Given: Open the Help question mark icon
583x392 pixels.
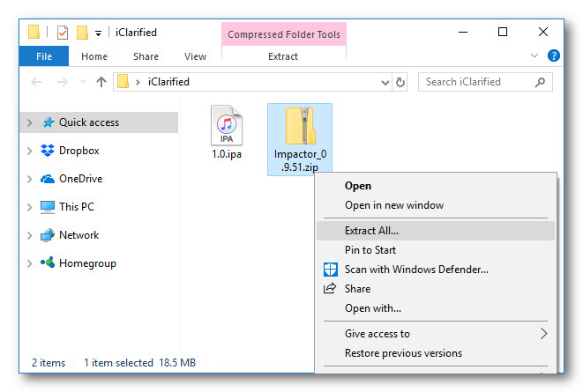Looking at the screenshot, I should 554,55.
